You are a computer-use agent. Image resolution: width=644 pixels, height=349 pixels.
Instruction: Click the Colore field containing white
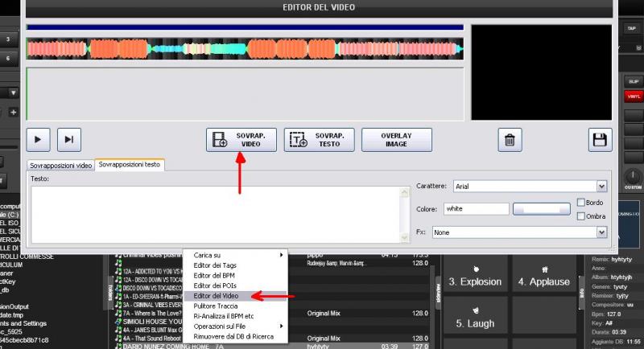click(x=476, y=209)
